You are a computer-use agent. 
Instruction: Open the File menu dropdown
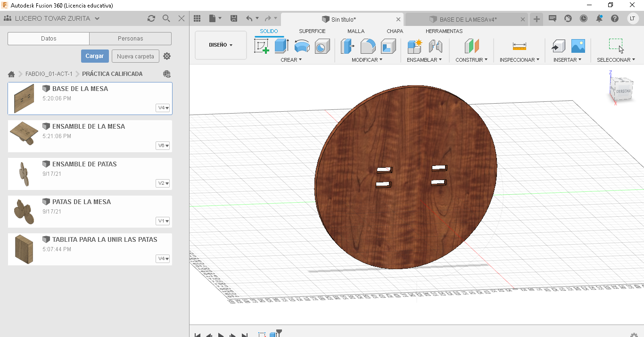215,18
